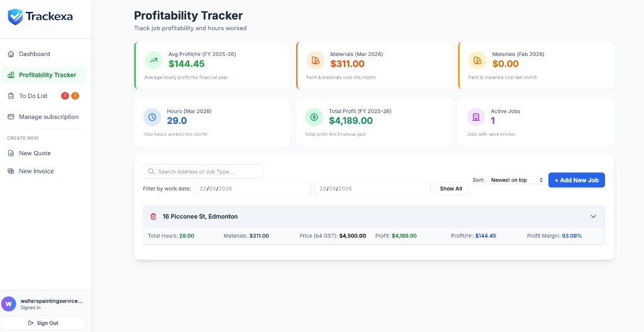Sign Out of the account
The height and width of the screenshot is (332, 644).
pos(43,323)
